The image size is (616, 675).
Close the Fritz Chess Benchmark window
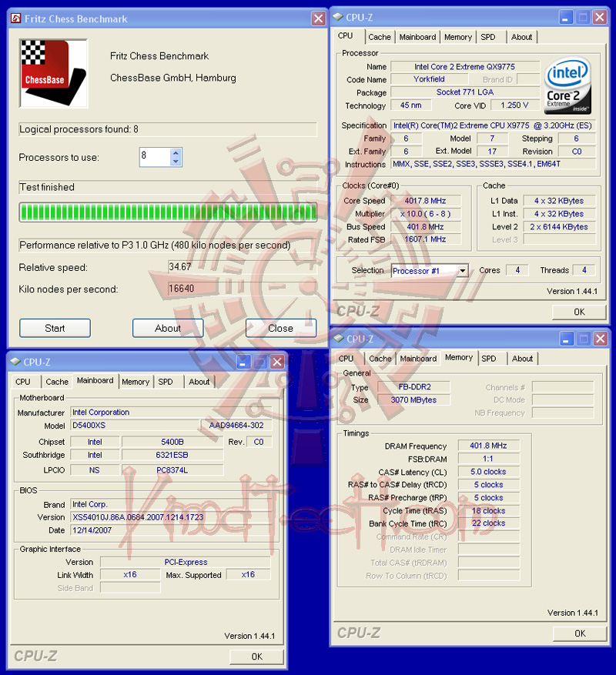pyautogui.click(x=318, y=18)
